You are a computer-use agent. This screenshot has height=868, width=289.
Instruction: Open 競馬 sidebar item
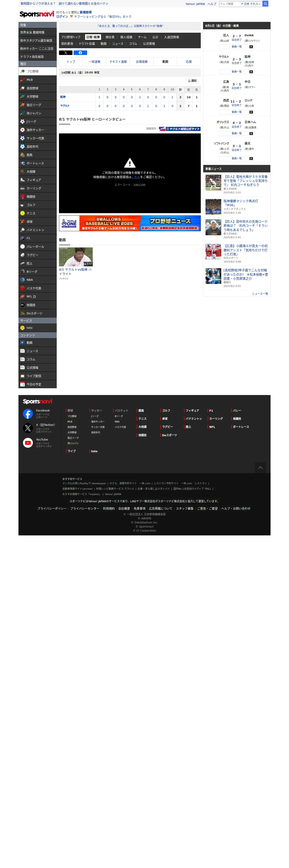point(37,155)
